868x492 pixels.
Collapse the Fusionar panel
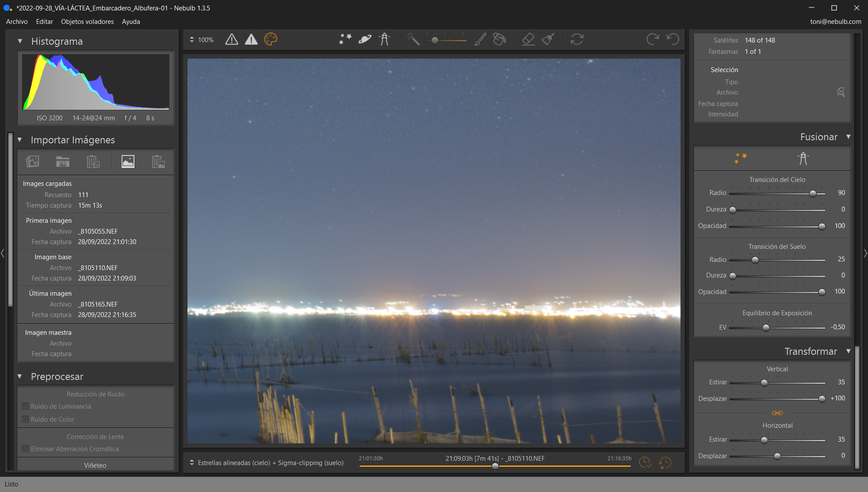pos(848,137)
